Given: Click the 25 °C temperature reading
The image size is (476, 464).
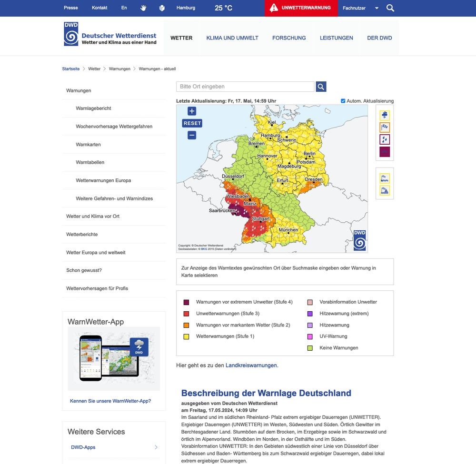Looking at the screenshot, I should [223, 8].
